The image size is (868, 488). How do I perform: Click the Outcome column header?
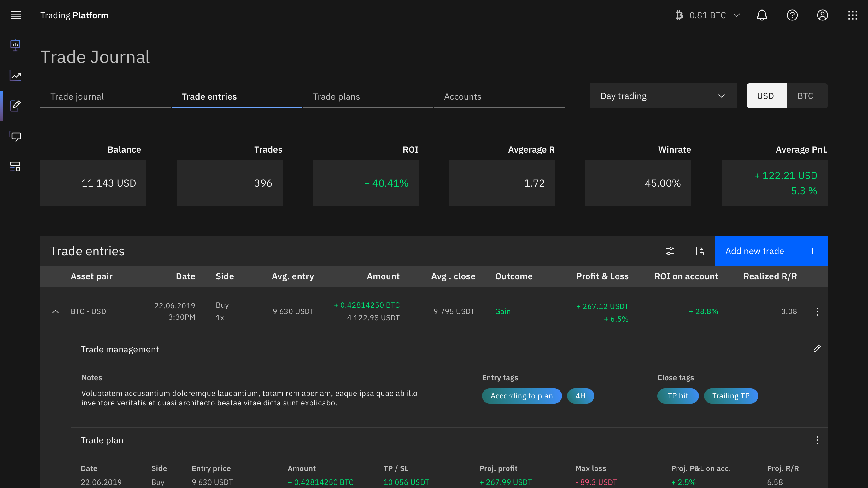coord(513,276)
